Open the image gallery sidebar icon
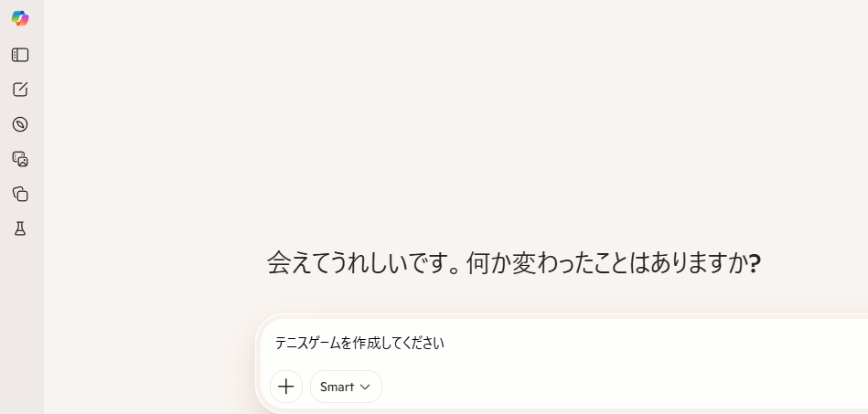 [x=20, y=159]
